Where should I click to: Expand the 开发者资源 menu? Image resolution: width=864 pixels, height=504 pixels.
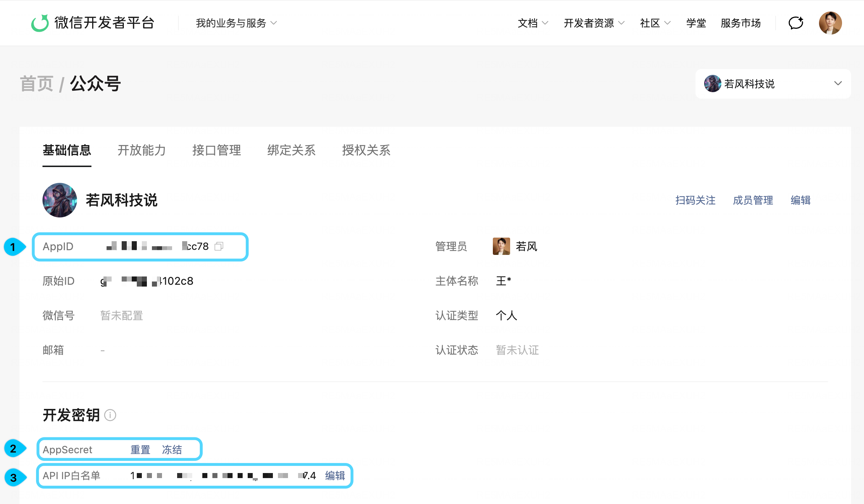click(x=594, y=23)
